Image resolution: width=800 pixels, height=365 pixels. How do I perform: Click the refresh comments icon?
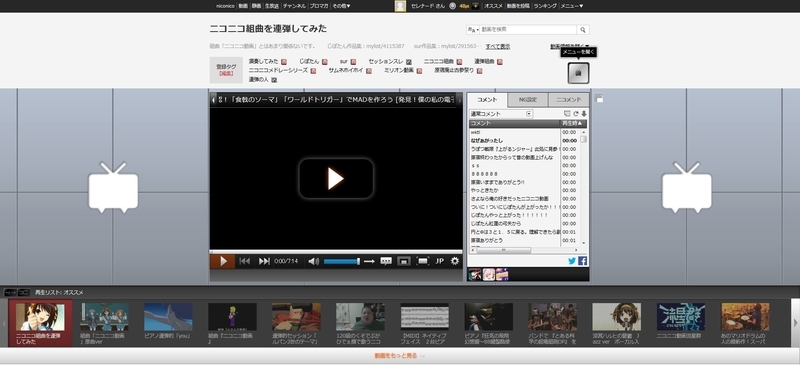click(576, 114)
